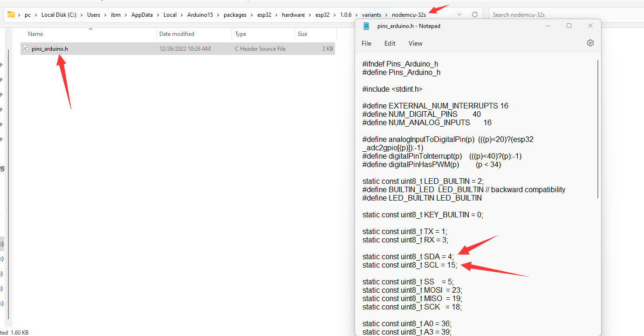The width and height of the screenshot is (644, 336).
Task: Open the View menu in Notepad
Action: point(415,43)
